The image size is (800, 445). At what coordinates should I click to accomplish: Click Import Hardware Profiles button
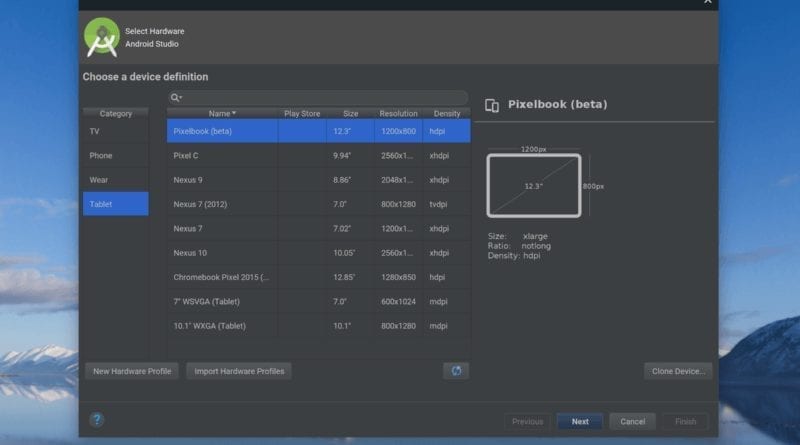coord(239,371)
